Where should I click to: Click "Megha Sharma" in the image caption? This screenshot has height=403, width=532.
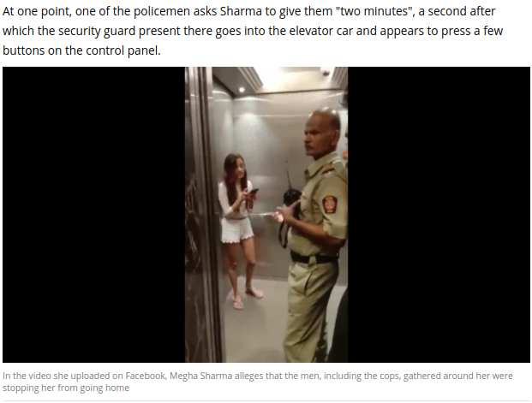tap(200, 376)
